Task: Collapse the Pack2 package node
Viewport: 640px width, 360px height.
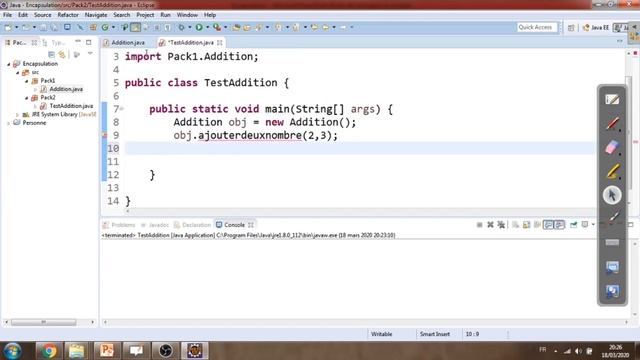Action: pyautogui.click(x=27, y=98)
